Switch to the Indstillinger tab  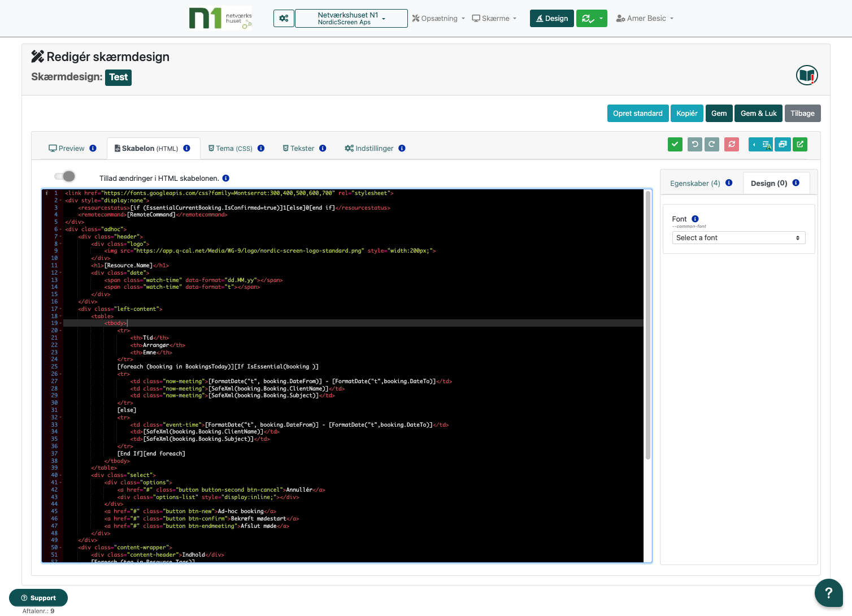tap(369, 148)
